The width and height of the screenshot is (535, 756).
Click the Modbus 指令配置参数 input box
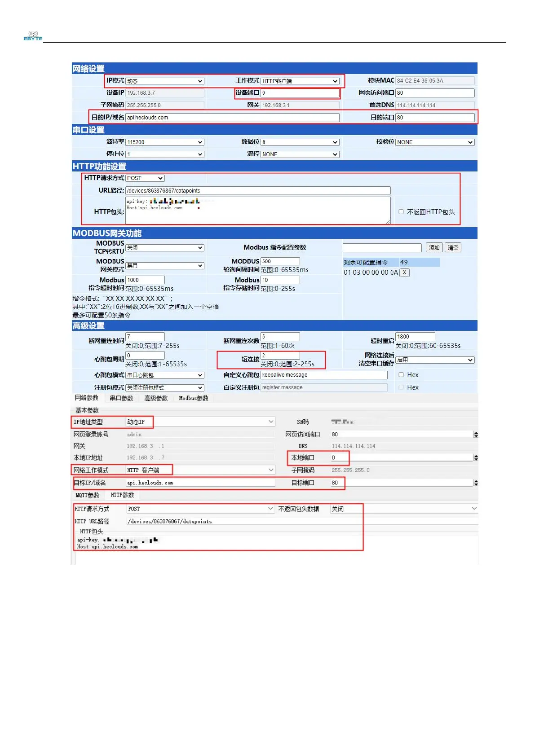[382, 248]
